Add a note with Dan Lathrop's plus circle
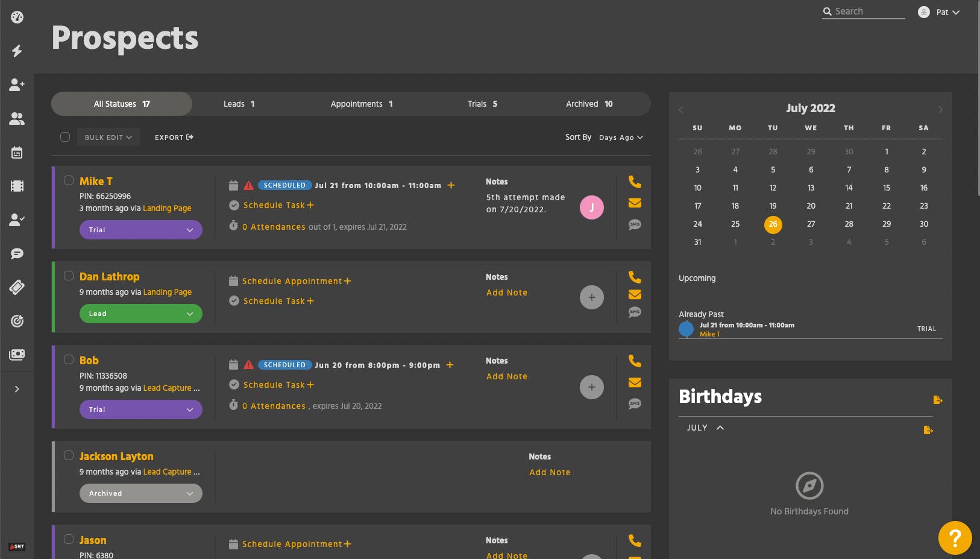The width and height of the screenshot is (980, 559). (592, 297)
